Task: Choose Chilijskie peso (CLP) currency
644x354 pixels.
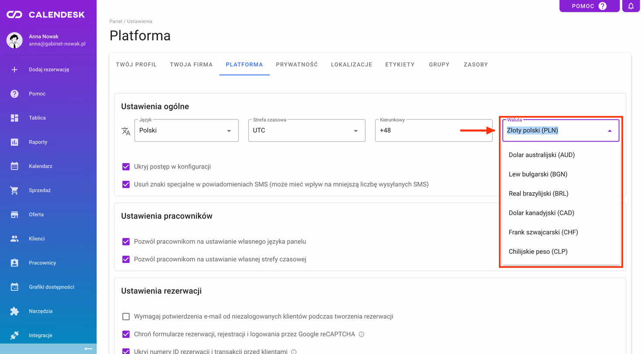Action: pyautogui.click(x=561, y=252)
